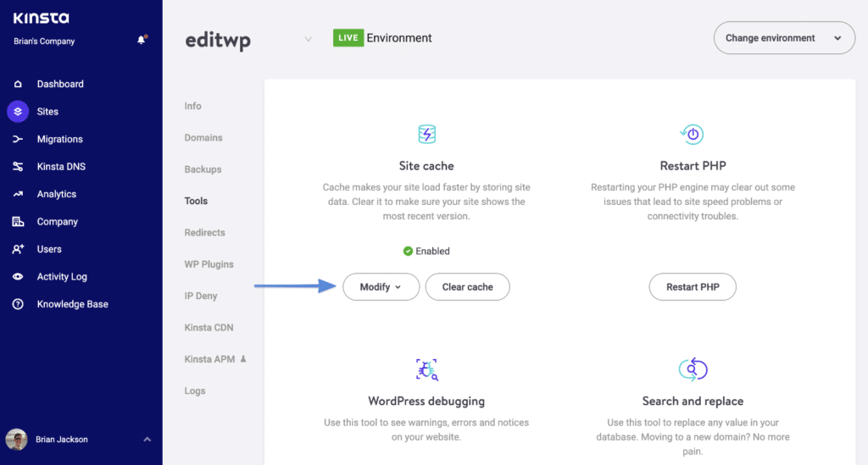This screenshot has width=868, height=465.
Task: Click the LIVE environment badge
Action: (x=348, y=37)
